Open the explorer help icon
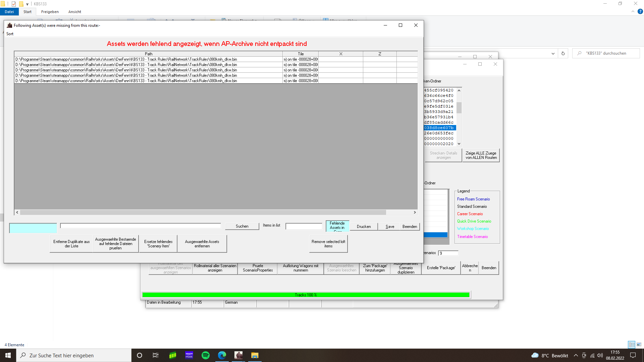The width and height of the screenshot is (644, 362). [640, 11]
